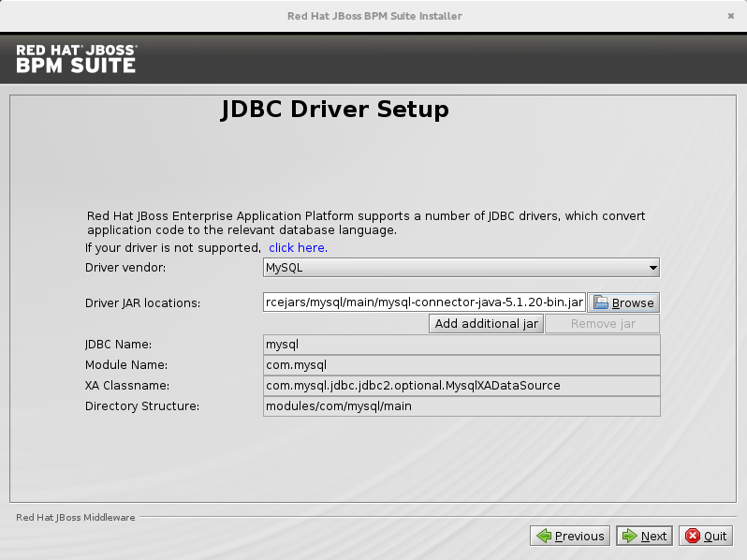Click the "Driver vendor:" label
The image size is (747, 560).
click(124, 268)
